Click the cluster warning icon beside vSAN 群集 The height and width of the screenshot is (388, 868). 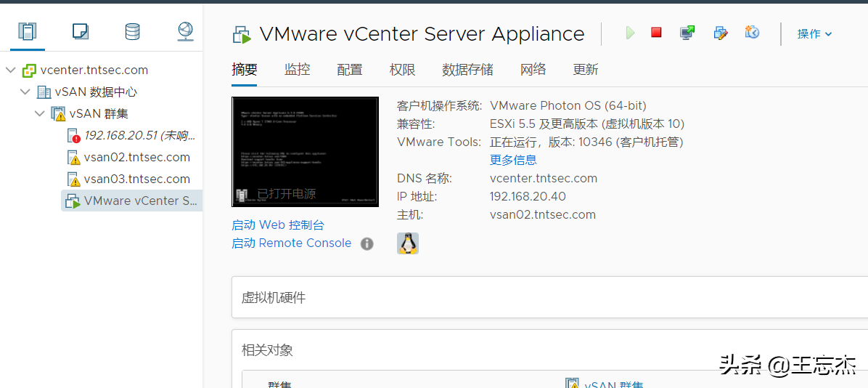pyautogui.click(x=58, y=114)
